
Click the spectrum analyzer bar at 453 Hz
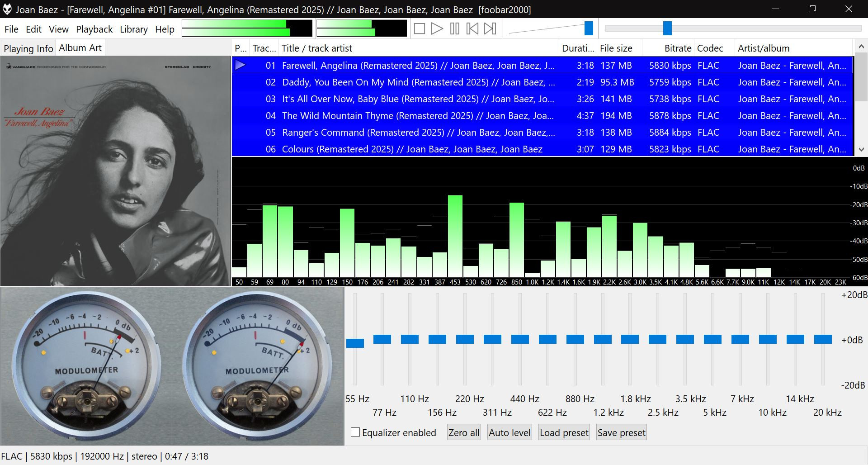pyautogui.click(x=455, y=236)
